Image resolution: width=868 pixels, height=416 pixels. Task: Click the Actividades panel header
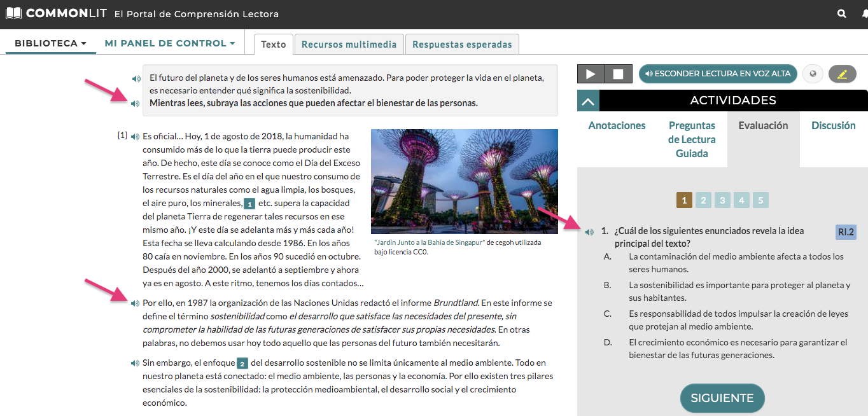coord(733,101)
